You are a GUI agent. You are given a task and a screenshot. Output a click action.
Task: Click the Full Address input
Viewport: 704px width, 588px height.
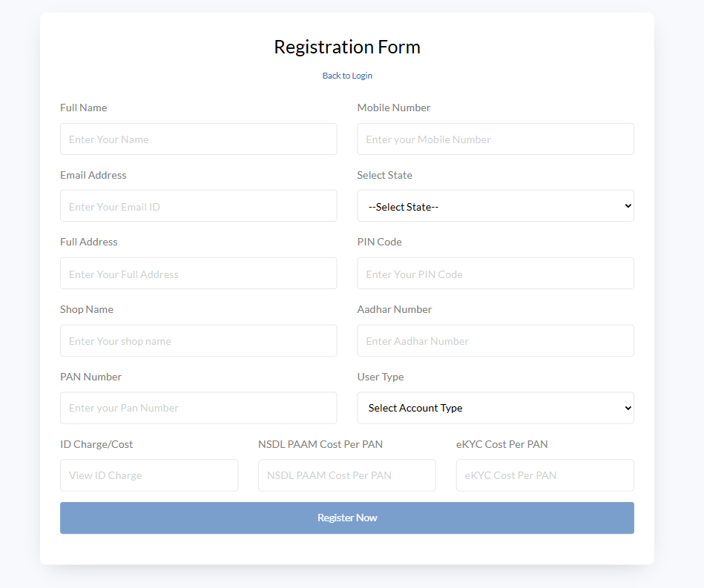[198, 274]
